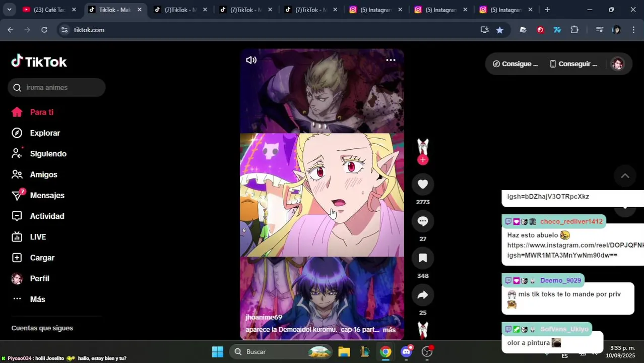Open the creator avatar above the plus
Viewport: 644px width, 363px height.
(x=423, y=147)
